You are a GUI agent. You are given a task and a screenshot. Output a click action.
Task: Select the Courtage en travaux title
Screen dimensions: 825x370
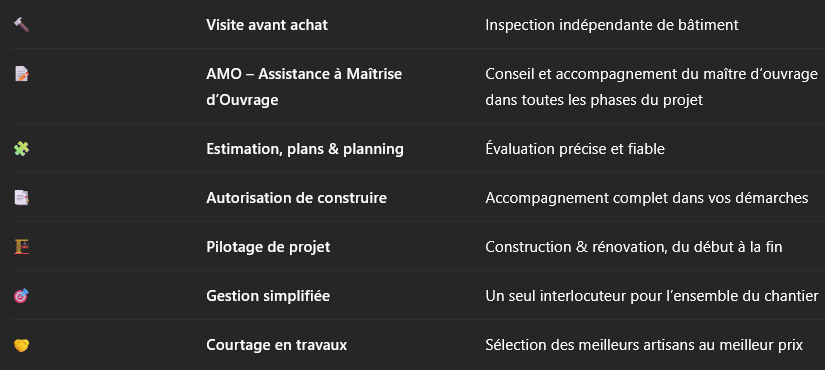point(277,345)
